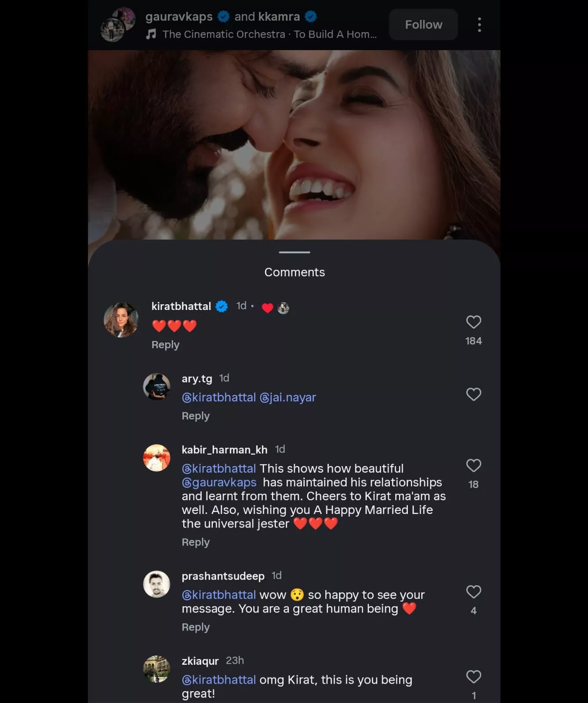Image resolution: width=588 pixels, height=703 pixels.
Task: Open the post's overlapping profile pictures
Action: pyautogui.click(x=117, y=25)
